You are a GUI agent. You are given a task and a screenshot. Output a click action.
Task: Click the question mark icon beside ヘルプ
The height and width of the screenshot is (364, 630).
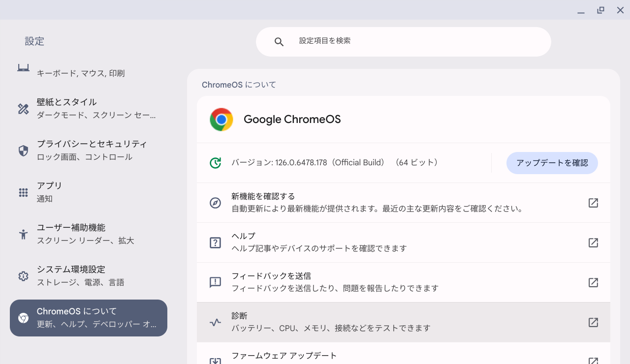215,243
